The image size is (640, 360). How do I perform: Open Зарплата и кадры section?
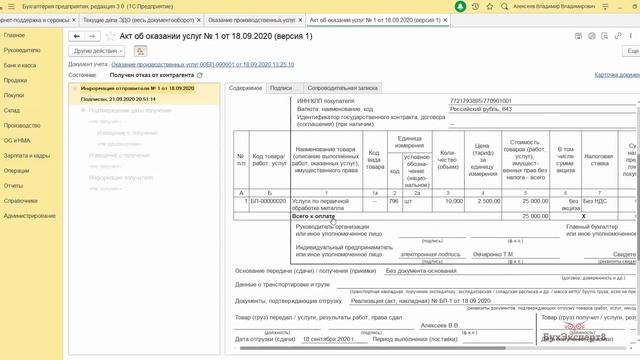click(27, 156)
